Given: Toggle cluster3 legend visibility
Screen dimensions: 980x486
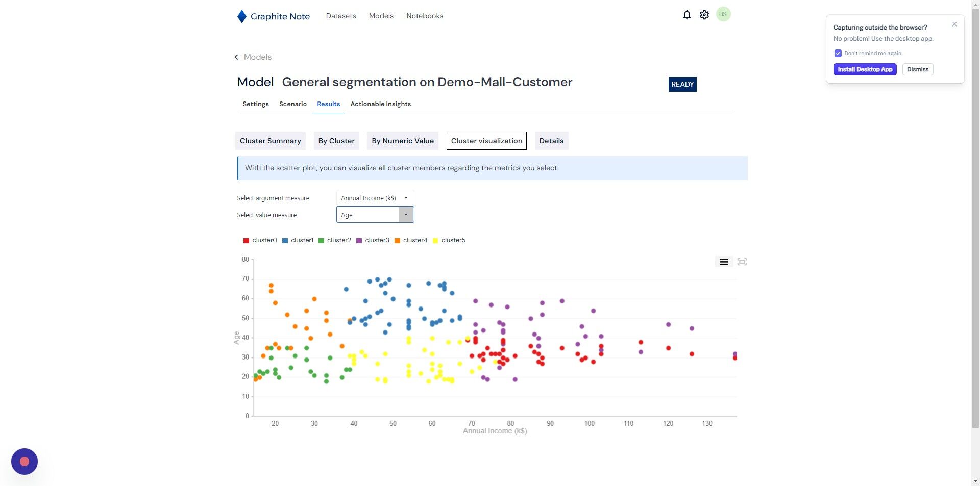Looking at the screenshot, I should (x=373, y=240).
